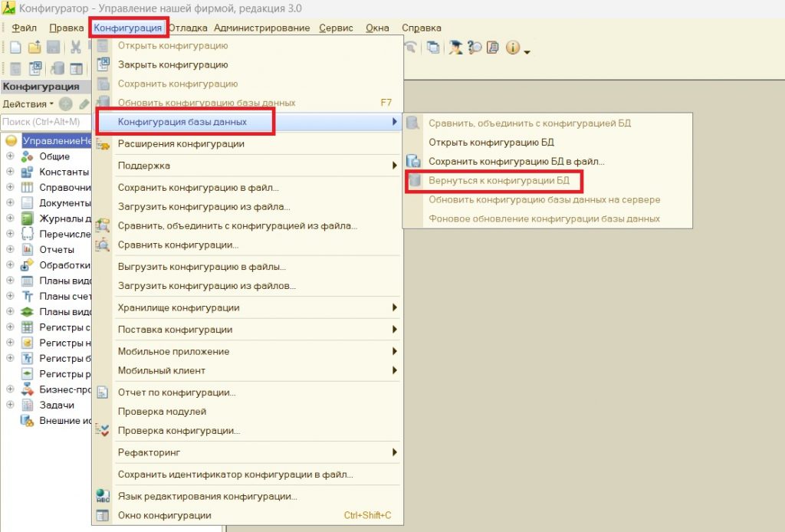Click the Tasks icon in the configuration tree
This screenshot has width=785, height=532.
point(27,405)
